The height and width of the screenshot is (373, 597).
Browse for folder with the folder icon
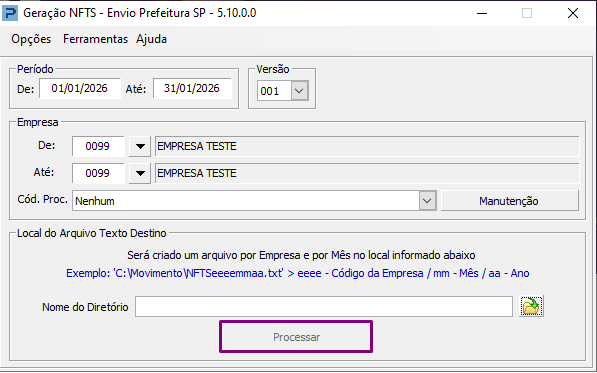[532, 306]
